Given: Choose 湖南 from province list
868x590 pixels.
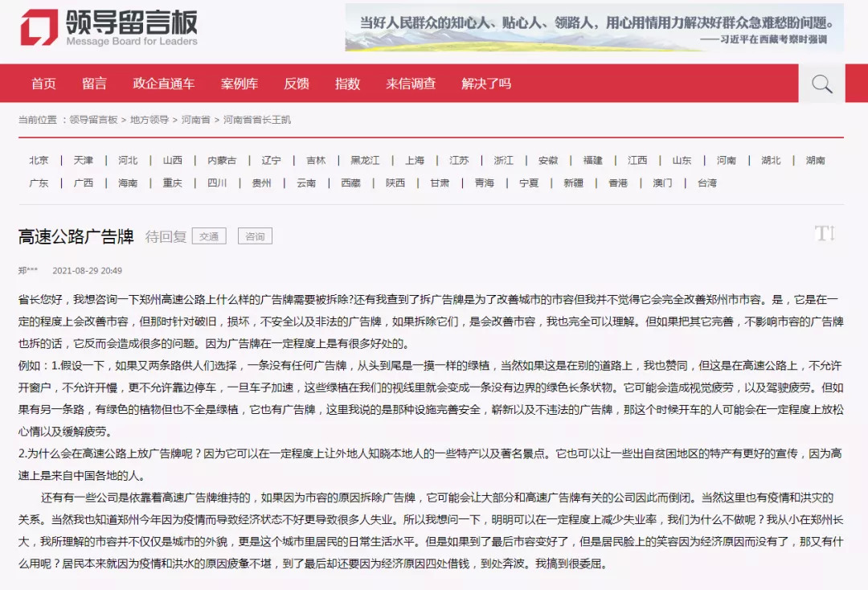Looking at the screenshot, I should [x=816, y=160].
